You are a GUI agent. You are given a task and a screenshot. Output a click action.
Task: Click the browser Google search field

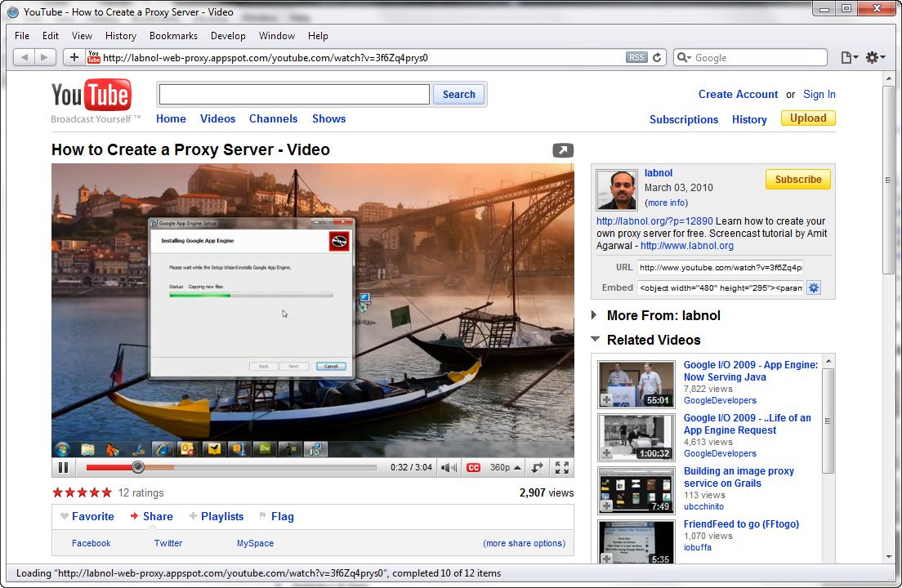pos(759,57)
